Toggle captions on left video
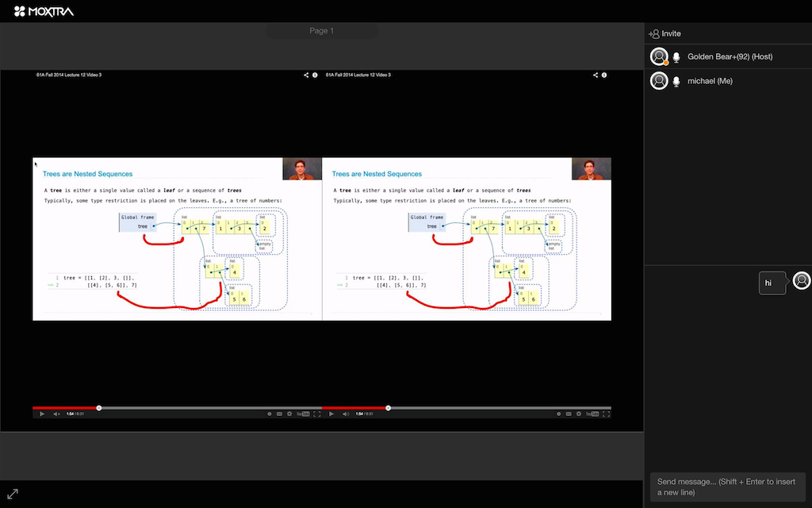The width and height of the screenshot is (812, 508). point(279,414)
